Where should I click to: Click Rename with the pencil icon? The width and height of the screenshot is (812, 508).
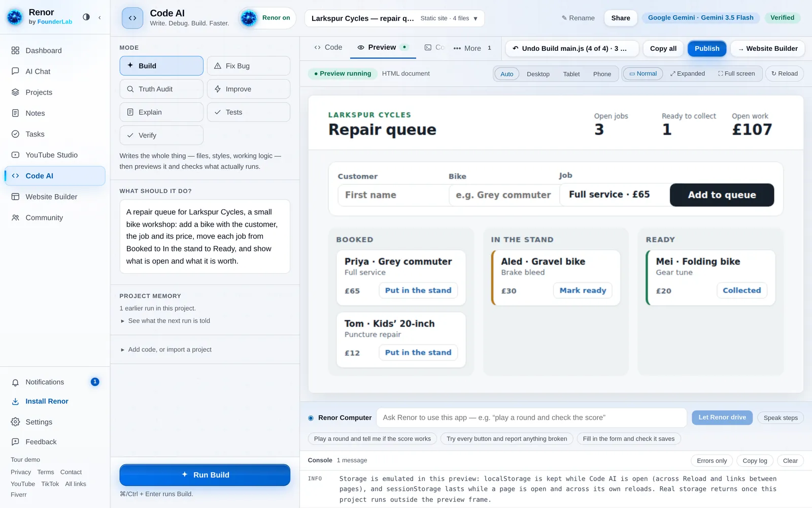(578, 18)
